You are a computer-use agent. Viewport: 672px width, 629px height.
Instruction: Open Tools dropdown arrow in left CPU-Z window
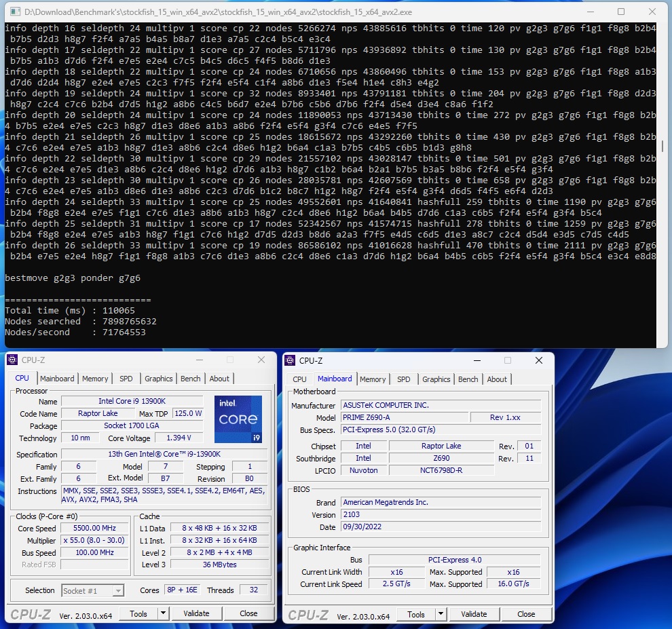(x=164, y=613)
